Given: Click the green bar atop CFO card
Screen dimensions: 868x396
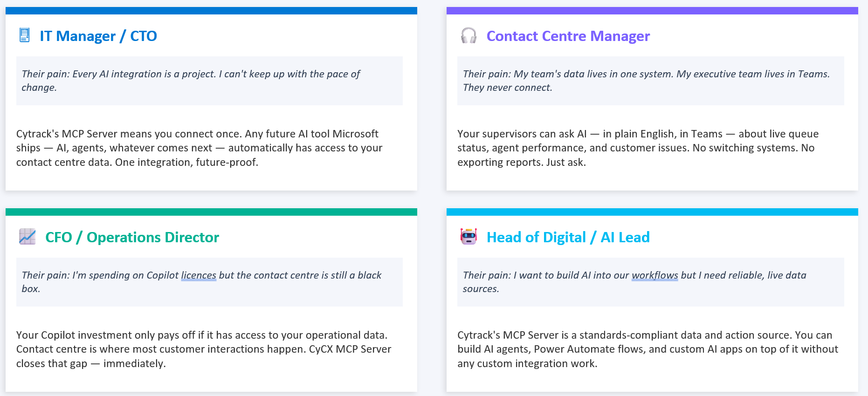Looking at the screenshot, I should pos(211,212).
